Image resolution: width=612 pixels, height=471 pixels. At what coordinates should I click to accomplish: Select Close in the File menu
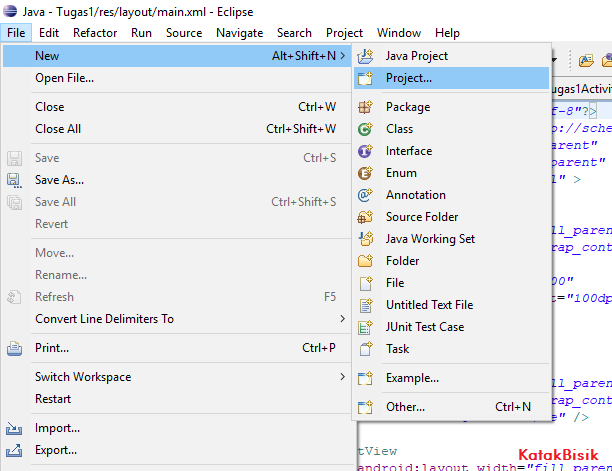[177, 107]
